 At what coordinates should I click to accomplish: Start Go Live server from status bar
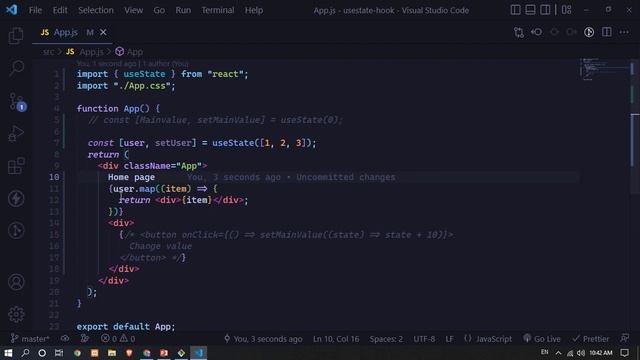point(542,339)
